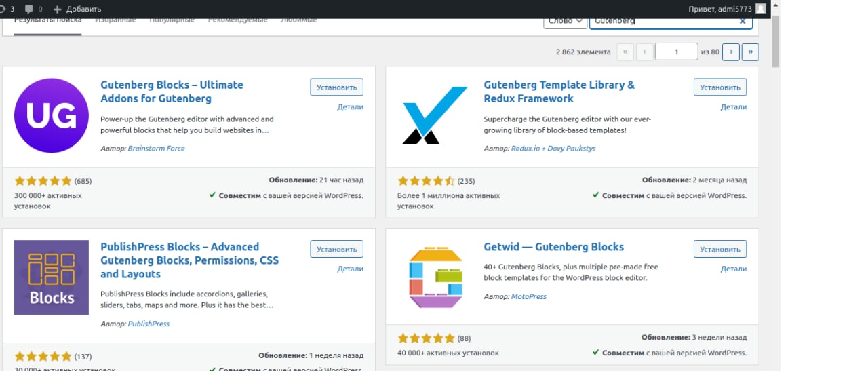This screenshot has width=868, height=371.
Task: Click the current page number field
Action: (x=677, y=52)
